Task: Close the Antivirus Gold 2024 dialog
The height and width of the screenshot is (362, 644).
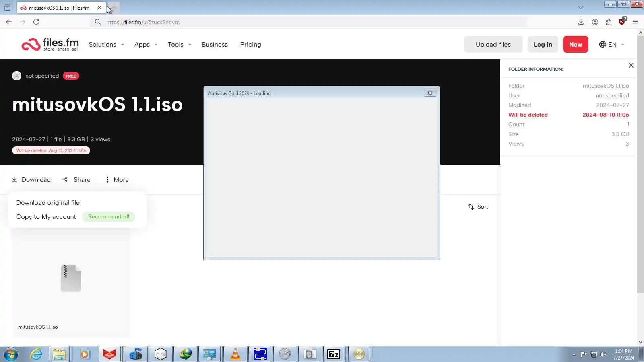Action: [x=430, y=93]
